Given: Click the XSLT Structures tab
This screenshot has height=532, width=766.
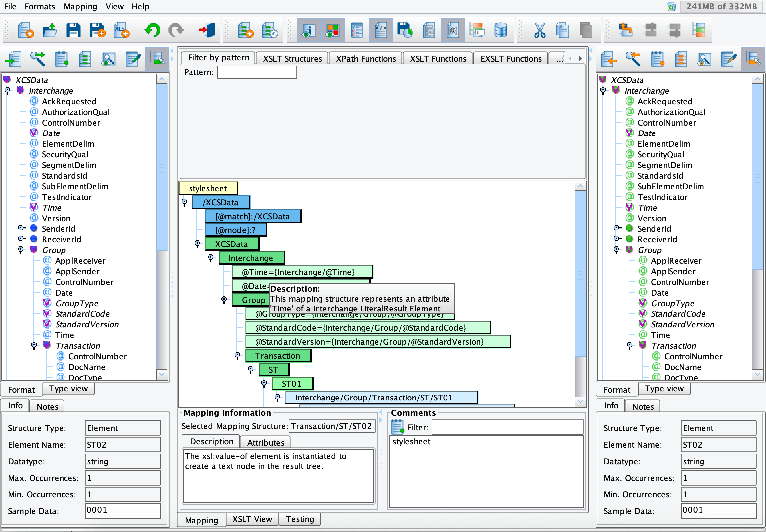Looking at the screenshot, I should [293, 58].
